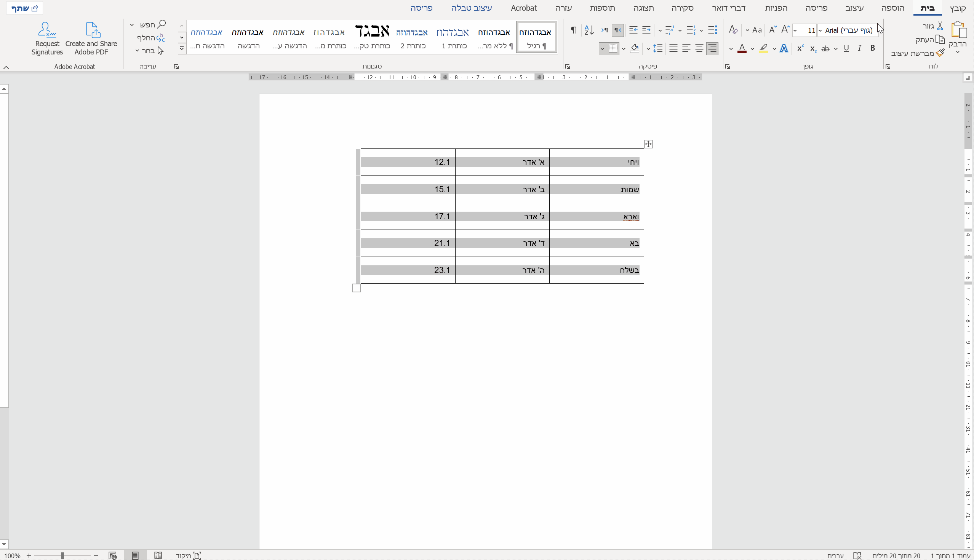Screen dimensions: 974x560
Task: Toggle show paragraph marks pilcrow
Action: click(x=573, y=30)
